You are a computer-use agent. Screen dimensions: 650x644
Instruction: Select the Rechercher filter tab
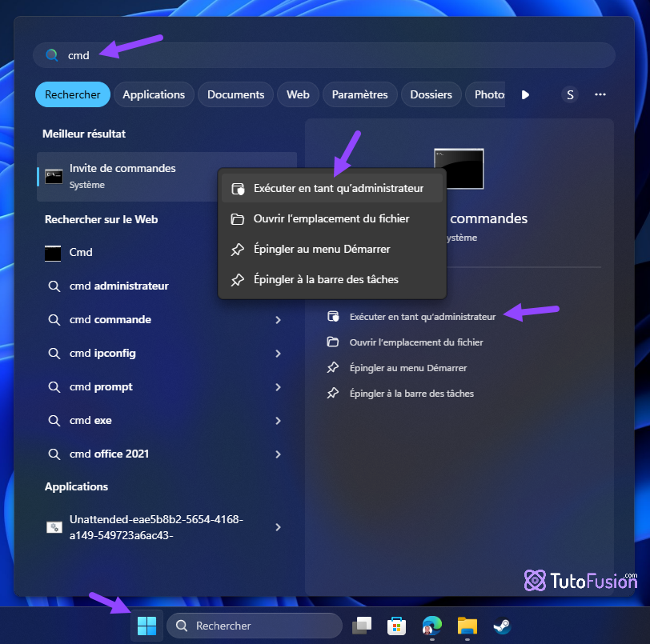73,94
